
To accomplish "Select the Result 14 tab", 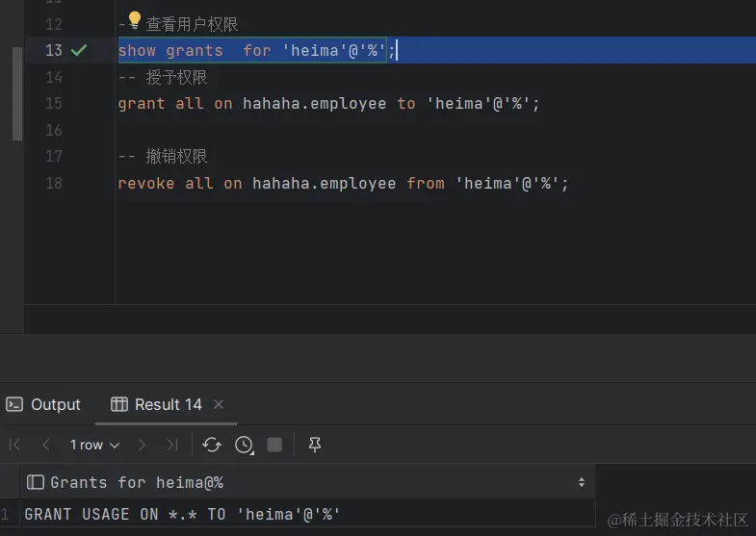I will tap(158, 404).
